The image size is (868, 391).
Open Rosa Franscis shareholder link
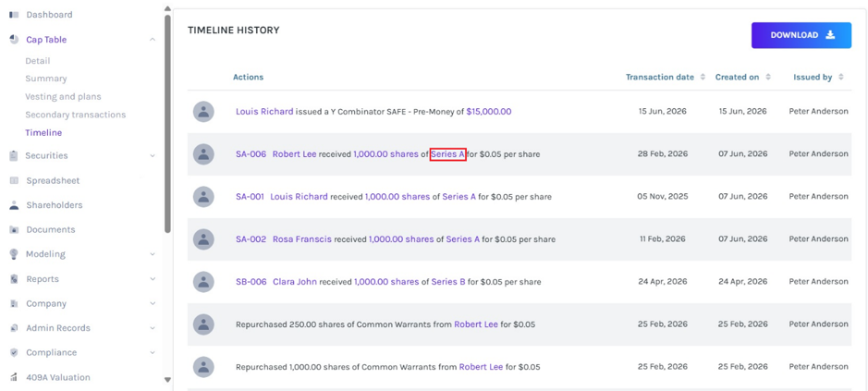[x=302, y=239]
